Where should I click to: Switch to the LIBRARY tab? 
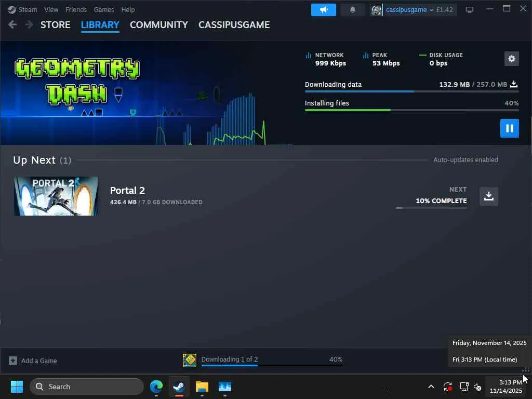pyautogui.click(x=100, y=25)
